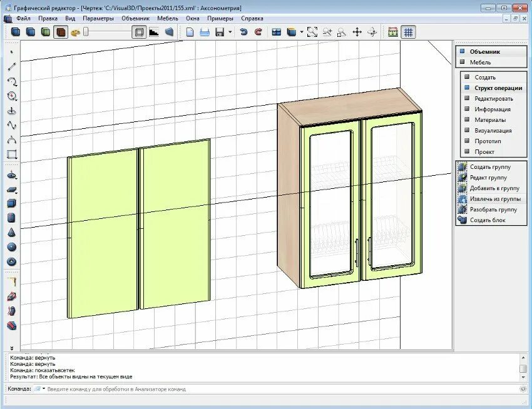532x409 pixels.
Task: Open the command input dropdown arrow
Action: click(x=44, y=388)
